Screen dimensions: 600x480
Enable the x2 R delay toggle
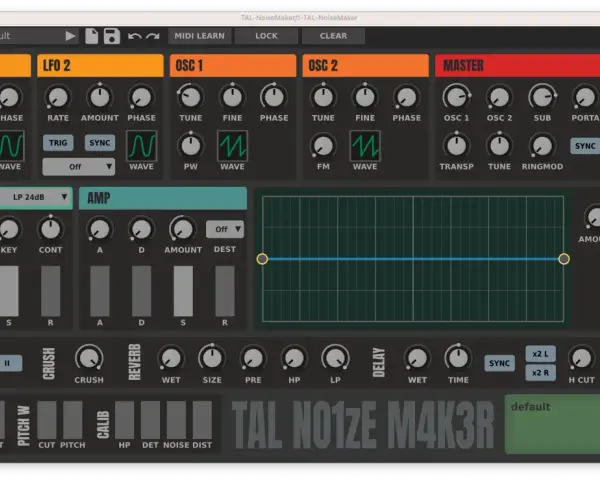click(540, 372)
